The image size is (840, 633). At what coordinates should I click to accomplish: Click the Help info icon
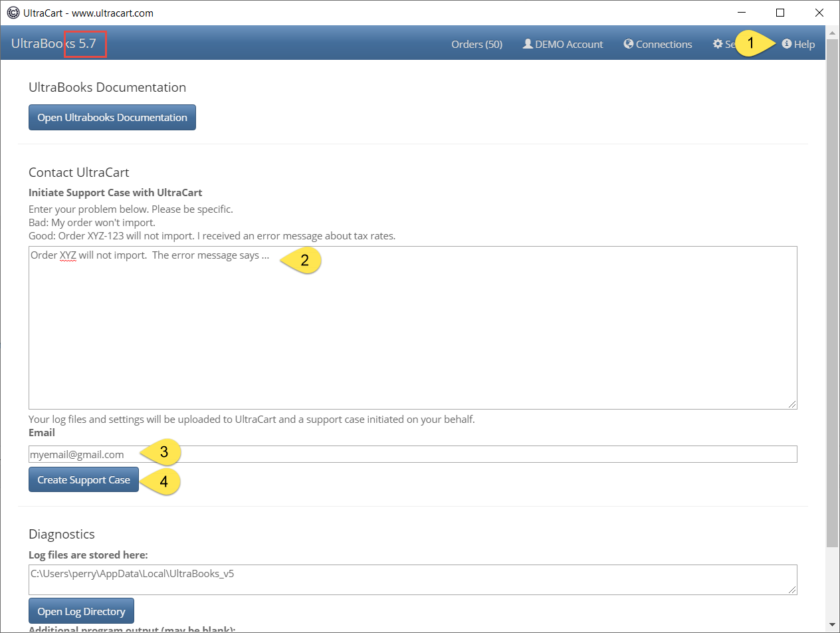pos(787,44)
